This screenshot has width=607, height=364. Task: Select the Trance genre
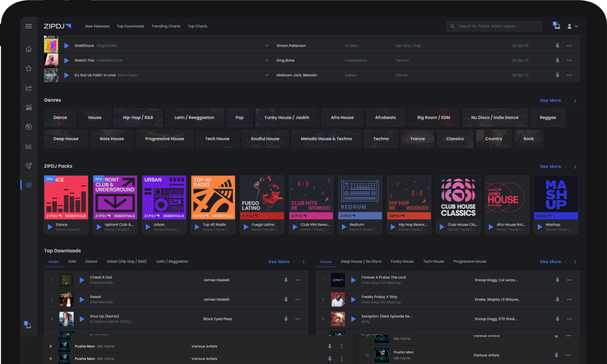pyautogui.click(x=417, y=139)
